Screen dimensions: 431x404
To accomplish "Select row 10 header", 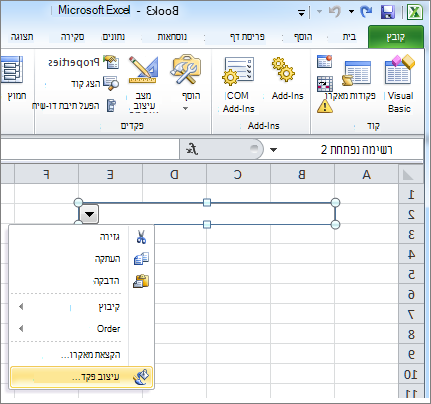I will [411, 374].
